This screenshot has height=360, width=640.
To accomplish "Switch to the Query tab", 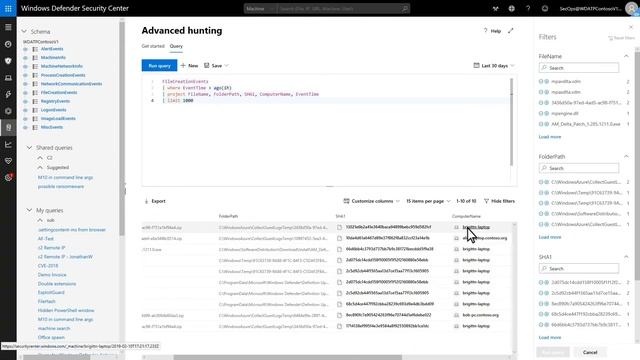I will [176, 46].
